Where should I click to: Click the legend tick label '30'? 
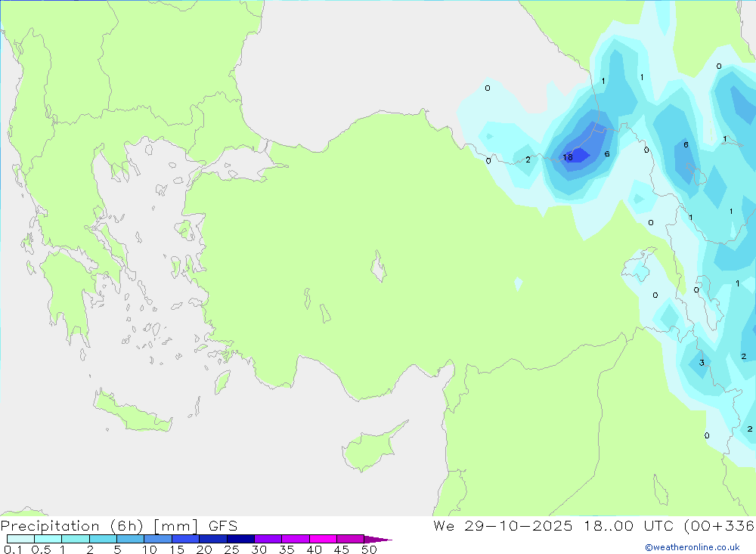(x=259, y=549)
